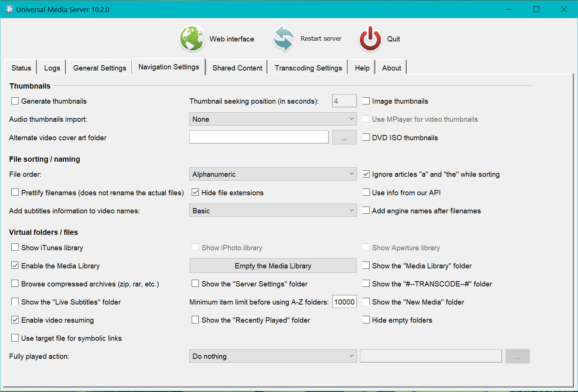Viewport: 578px width, 392px height.
Task: Select the Navigation Settings tab
Action: pyautogui.click(x=169, y=67)
